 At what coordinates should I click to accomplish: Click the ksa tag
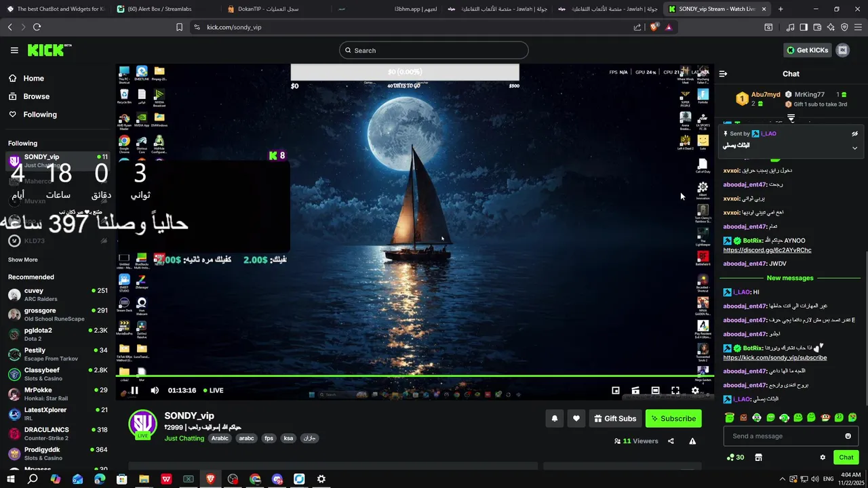pyautogui.click(x=288, y=439)
